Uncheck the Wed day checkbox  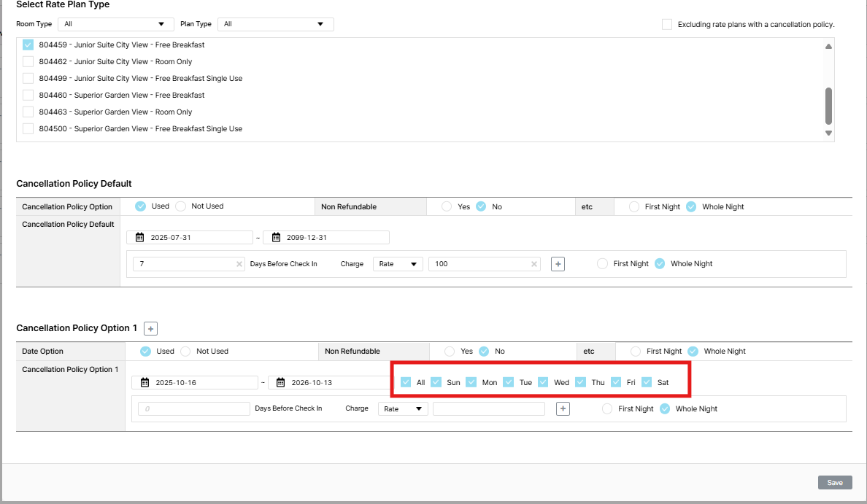(x=543, y=382)
